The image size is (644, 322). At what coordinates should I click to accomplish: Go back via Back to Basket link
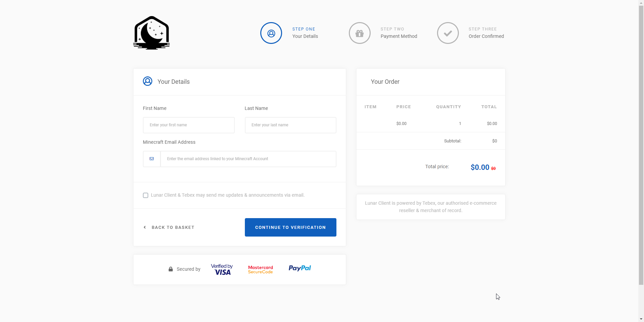tap(173, 227)
